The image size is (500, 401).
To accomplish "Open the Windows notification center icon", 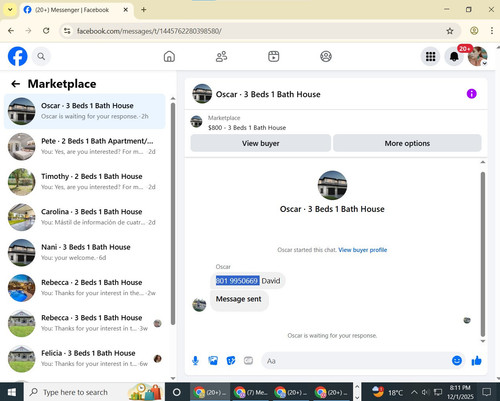I will point(487,392).
